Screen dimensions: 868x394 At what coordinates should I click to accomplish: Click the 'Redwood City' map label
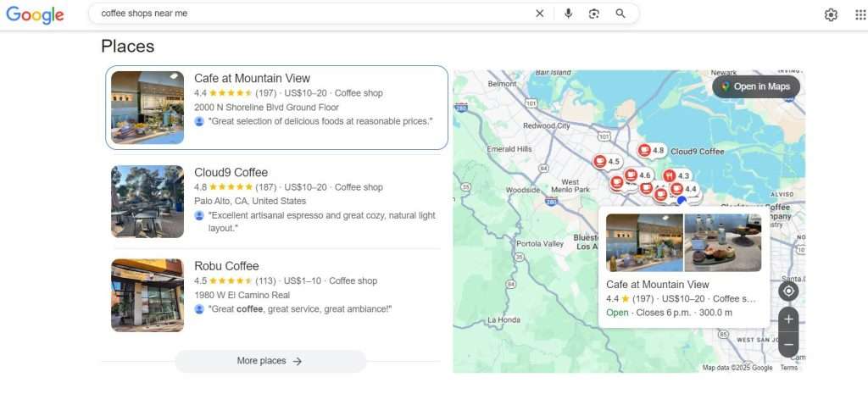[547, 125]
